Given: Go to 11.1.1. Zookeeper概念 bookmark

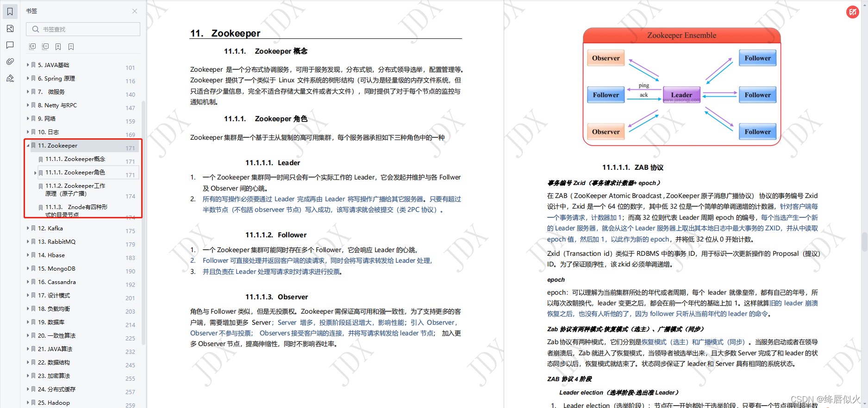Looking at the screenshot, I should click(x=75, y=159).
